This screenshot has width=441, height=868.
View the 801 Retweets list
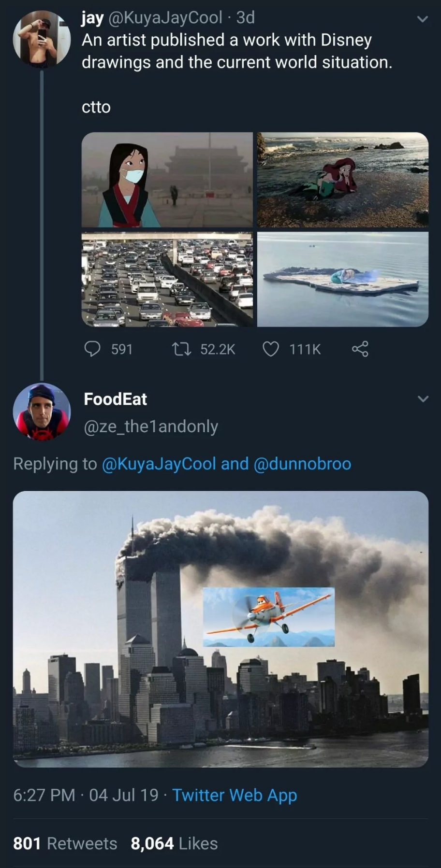tap(65, 843)
